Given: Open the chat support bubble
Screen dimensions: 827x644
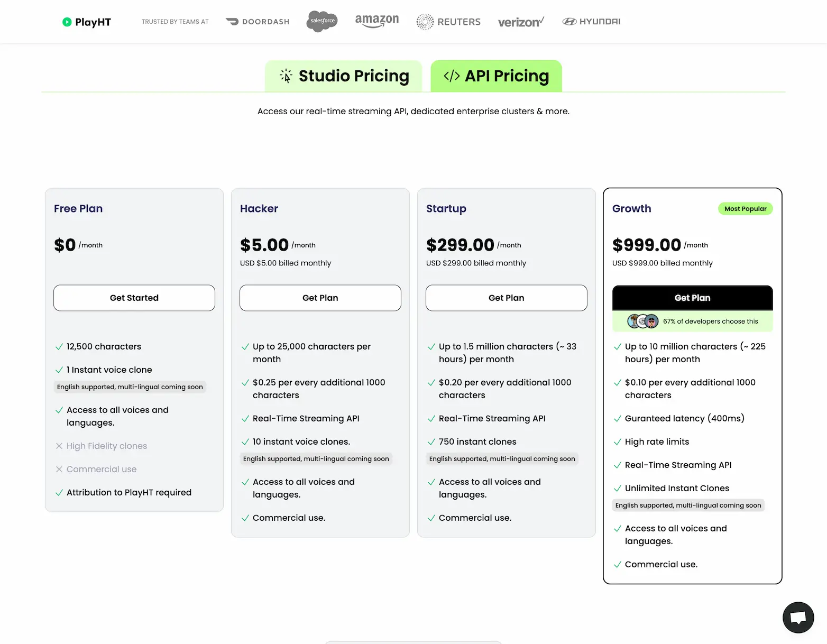Looking at the screenshot, I should pyautogui.click(x=798, y=617).
